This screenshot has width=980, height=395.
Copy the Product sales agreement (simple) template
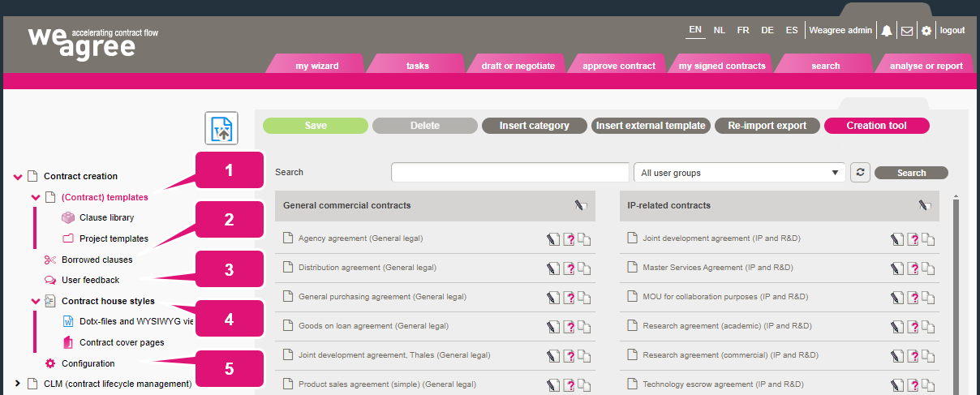click(585, 384)
